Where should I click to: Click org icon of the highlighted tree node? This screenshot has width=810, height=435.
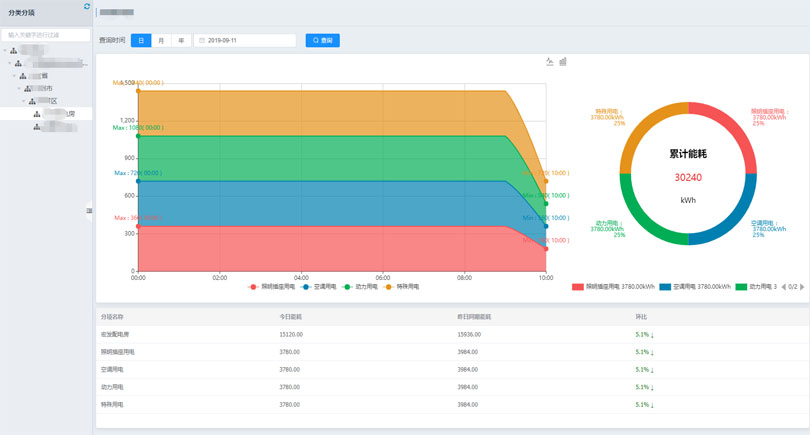(37, 114)
